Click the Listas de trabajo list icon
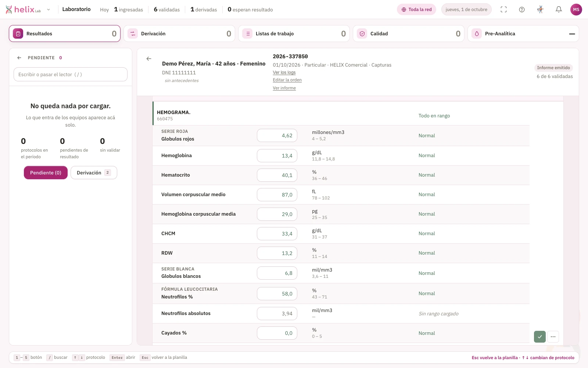588x368 pixels. coord(247,33)
